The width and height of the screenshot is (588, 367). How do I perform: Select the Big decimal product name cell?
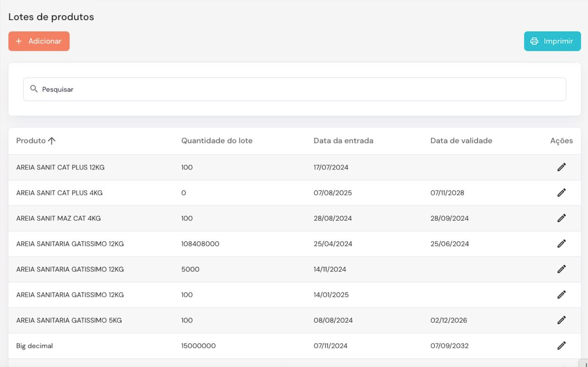(x=34, y=346)
